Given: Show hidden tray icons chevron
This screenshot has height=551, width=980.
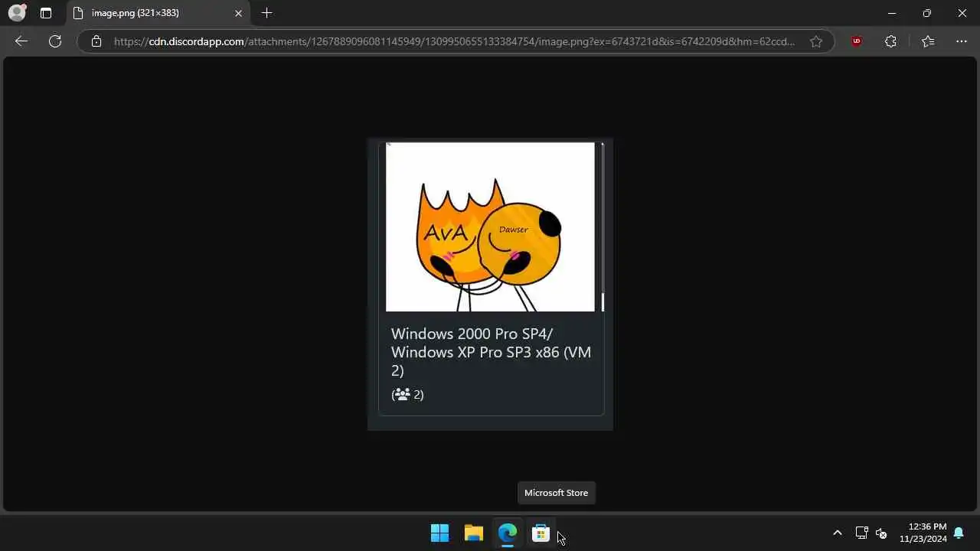Looking at the screenshot, I should click(x=837, y=533).
